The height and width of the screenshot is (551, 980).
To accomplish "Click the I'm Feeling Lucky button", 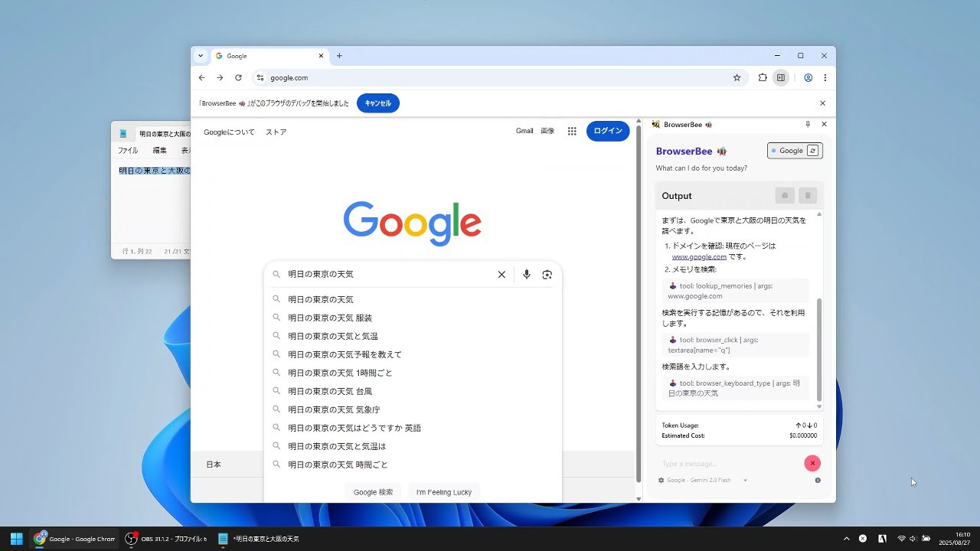I will (444, 492).
